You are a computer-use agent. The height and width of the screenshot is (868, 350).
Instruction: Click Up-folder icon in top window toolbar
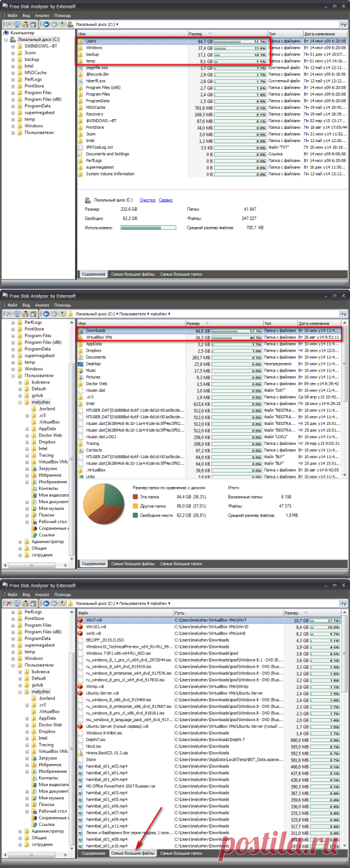click(62, 24)
